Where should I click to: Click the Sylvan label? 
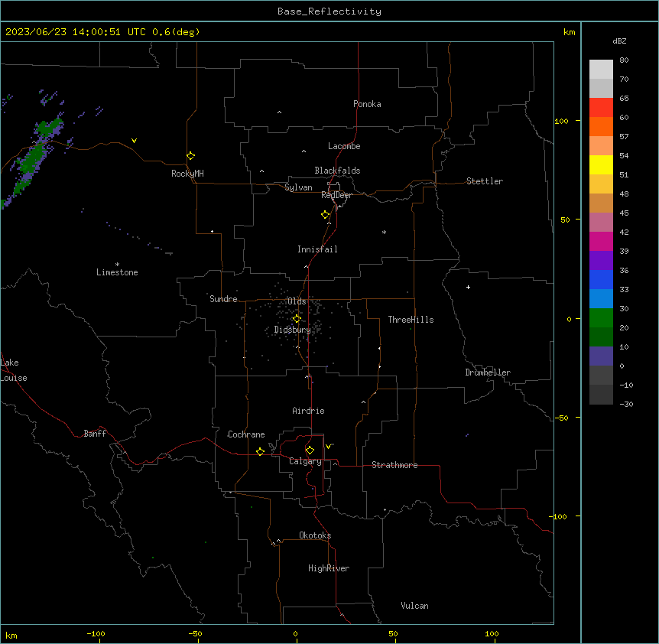pyautogui.click(x=298, y=187)
